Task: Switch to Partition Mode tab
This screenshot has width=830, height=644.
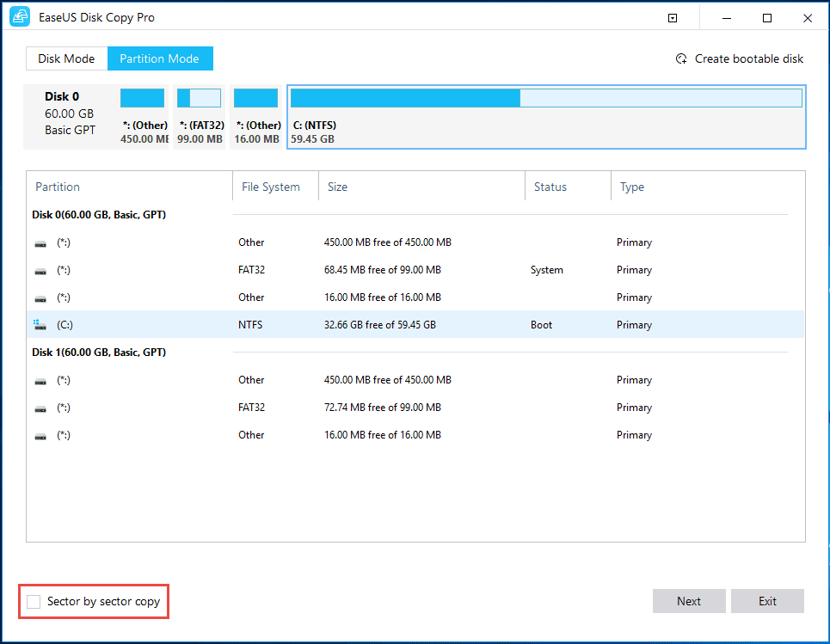Action: point(160,58)
